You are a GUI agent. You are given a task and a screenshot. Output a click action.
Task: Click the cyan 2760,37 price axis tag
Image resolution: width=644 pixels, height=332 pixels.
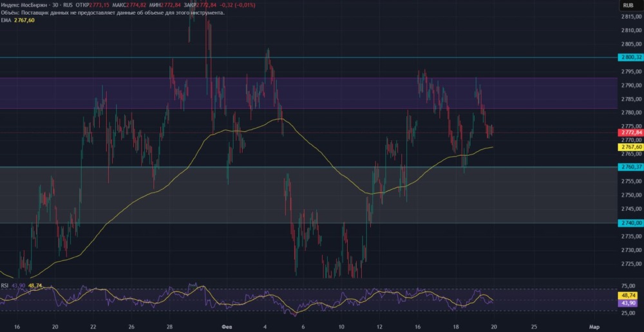(x=630, y=167)
